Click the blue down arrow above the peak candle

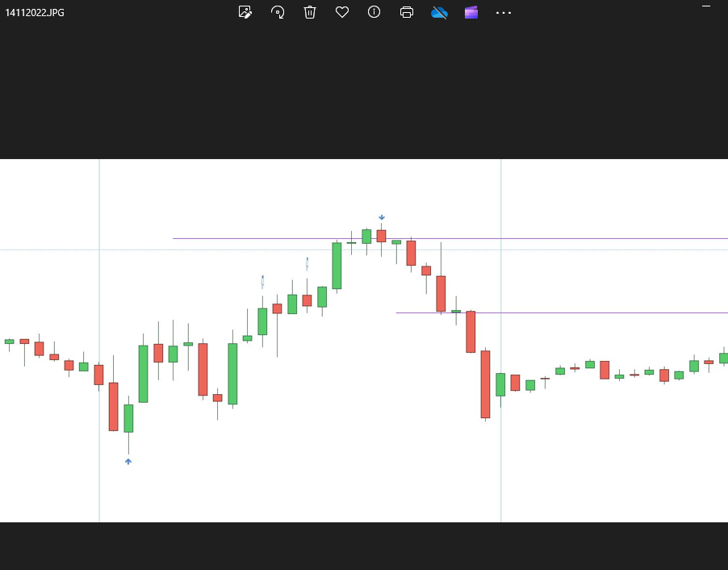coord(382,217)
